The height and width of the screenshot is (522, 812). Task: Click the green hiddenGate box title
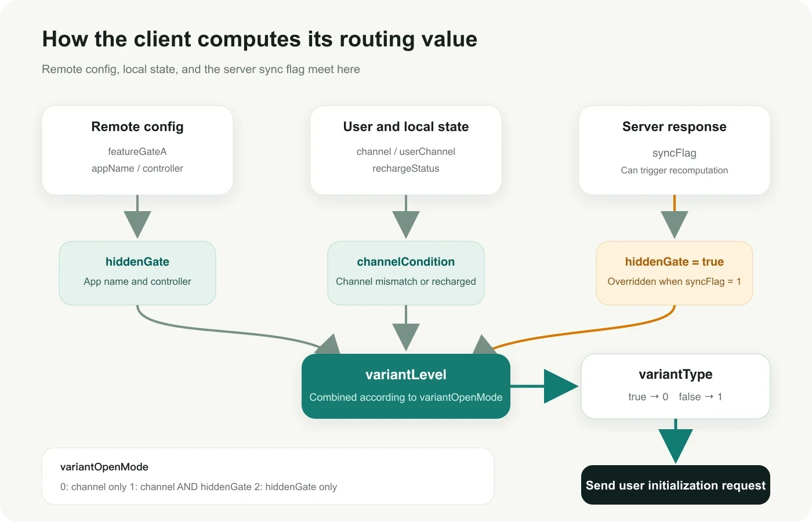[137, 262]
